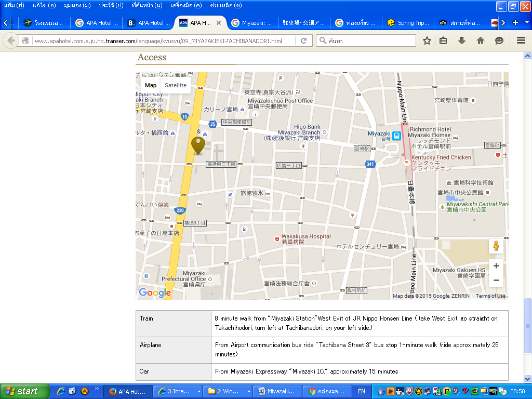Launch Internet Explorer from Quick Launch

(61, 391)
